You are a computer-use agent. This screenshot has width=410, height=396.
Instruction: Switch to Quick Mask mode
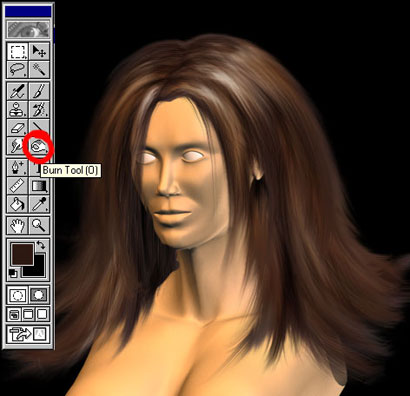click(x=39, y=295)
